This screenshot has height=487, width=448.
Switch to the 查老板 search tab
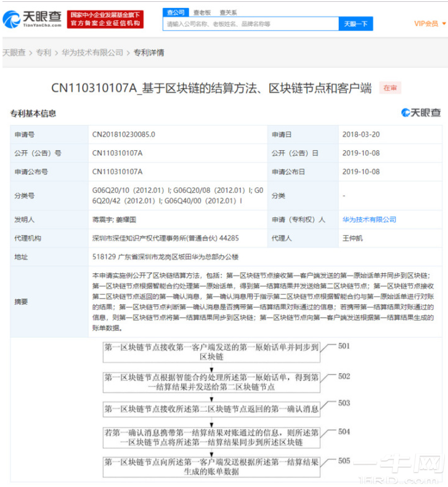202,12
